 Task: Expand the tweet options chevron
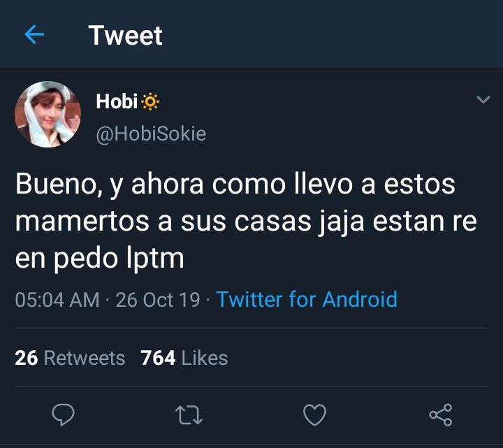(483, 99)
